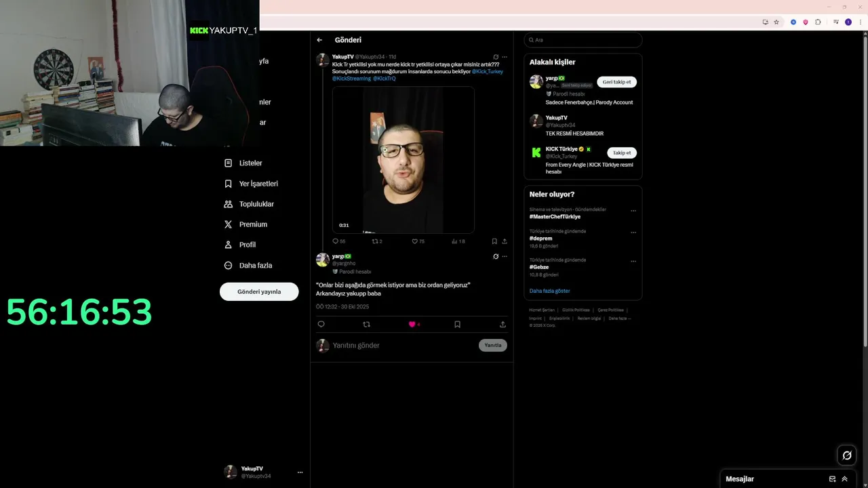
Task: Open the browser profile avatar
Action: click(848, 22)
